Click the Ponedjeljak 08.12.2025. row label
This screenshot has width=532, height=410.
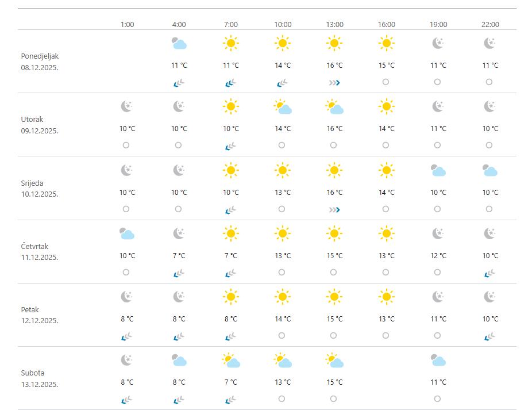click(x=40, y=62)
